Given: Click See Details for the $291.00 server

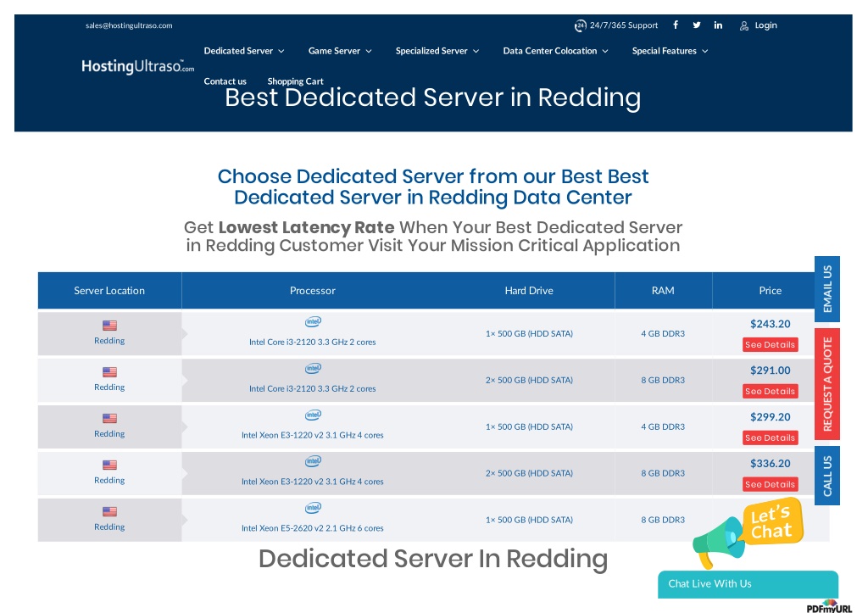Looking at the screenshot, I should [770, 391].
